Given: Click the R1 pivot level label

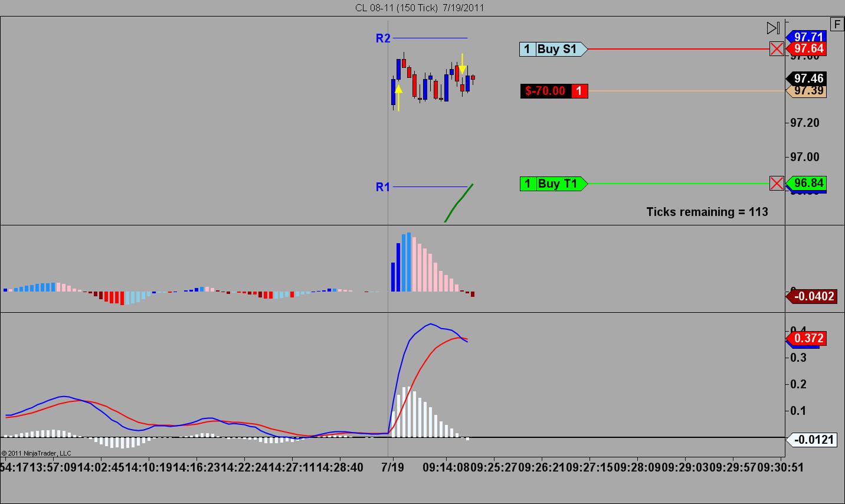Looking at the screenshot, I should pyautogui.click(x=383, y=187).
